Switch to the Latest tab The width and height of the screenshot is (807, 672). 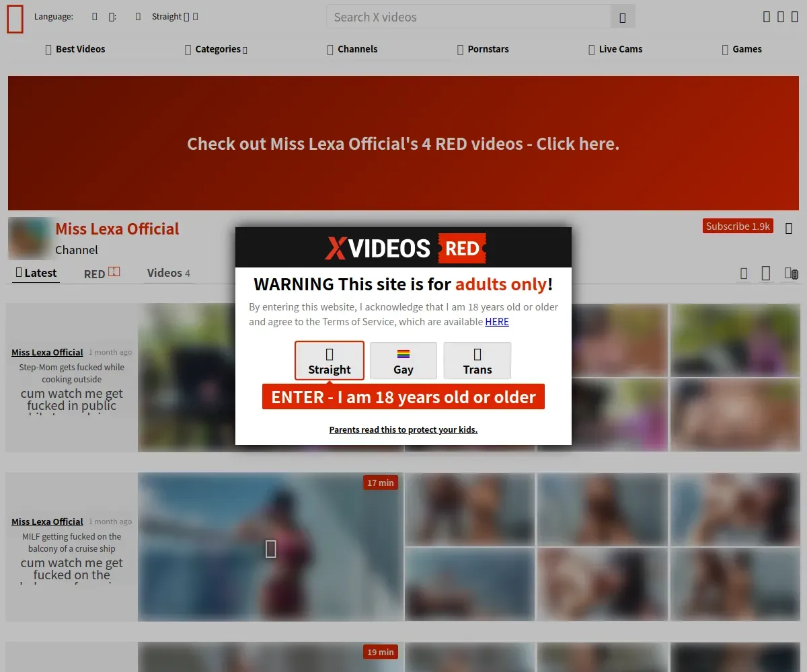click(x=36, y=273)
